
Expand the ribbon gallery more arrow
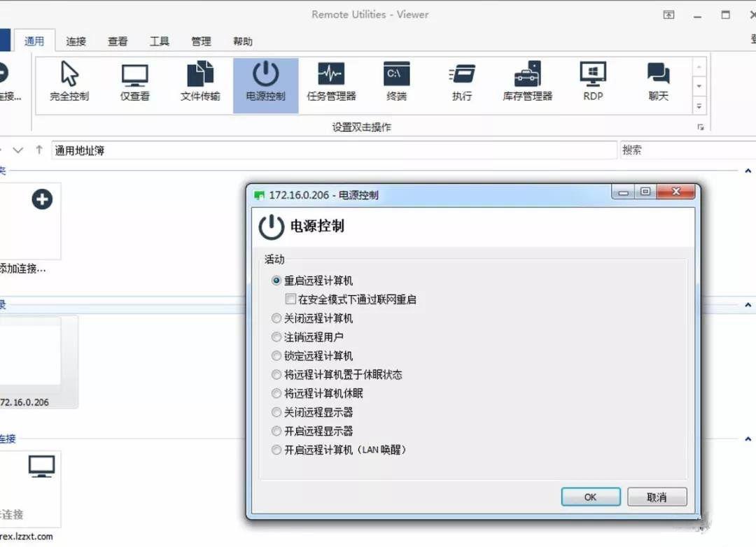699,106
